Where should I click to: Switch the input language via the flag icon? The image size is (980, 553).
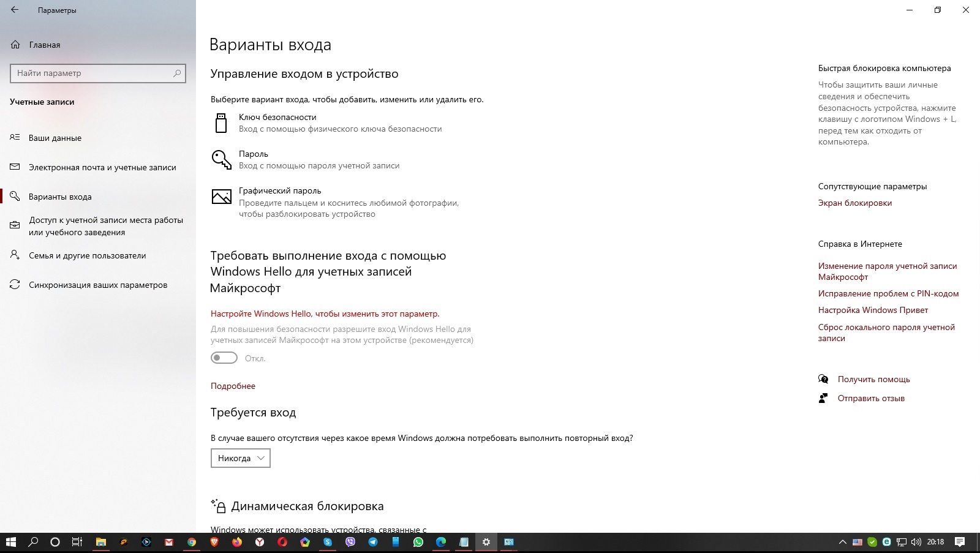point(858,542)
